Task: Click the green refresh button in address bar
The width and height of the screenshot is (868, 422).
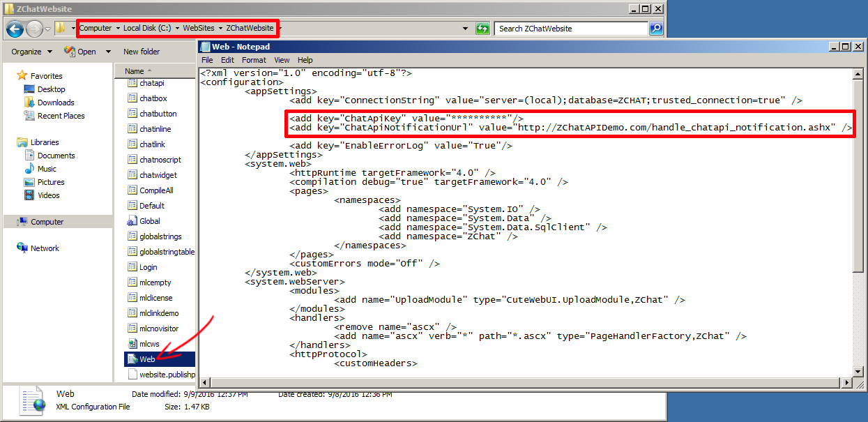Action: (x=482, y=29)
